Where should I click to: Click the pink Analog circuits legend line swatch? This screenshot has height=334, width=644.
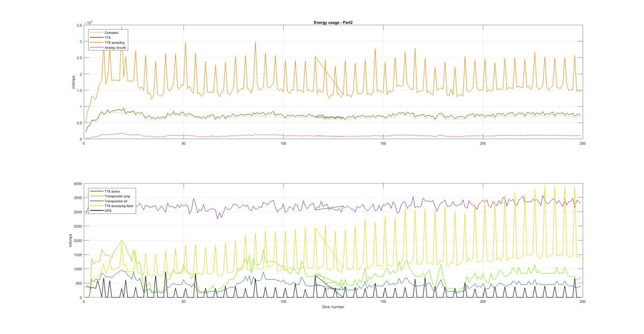tap(97, 47)
